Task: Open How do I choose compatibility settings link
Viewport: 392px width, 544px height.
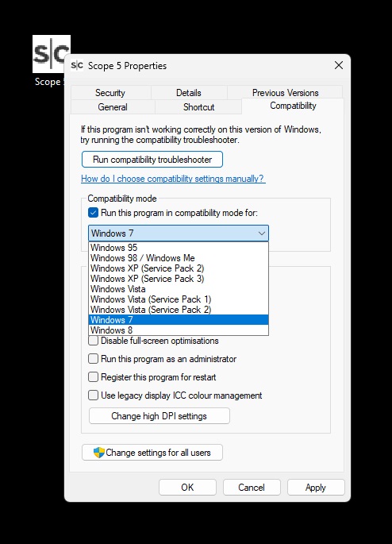Action: [x=173, y=179]
